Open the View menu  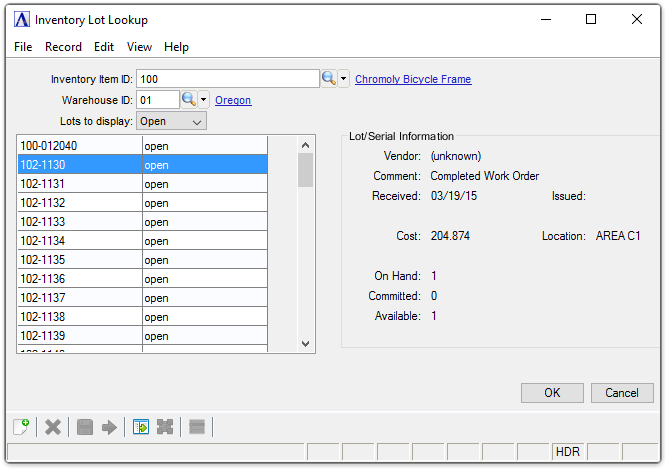click(139, 47)
